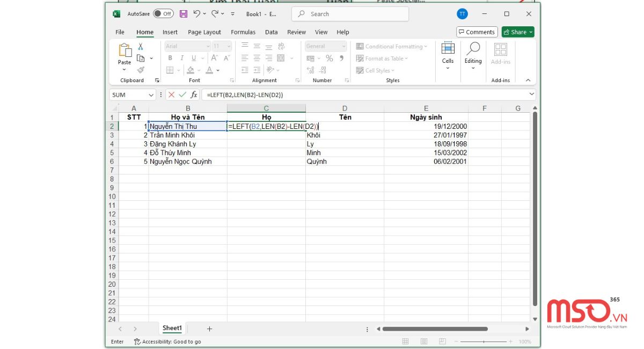Open the Font Color dropdown arrow
The image size is (644, 349).
[218, 70]
